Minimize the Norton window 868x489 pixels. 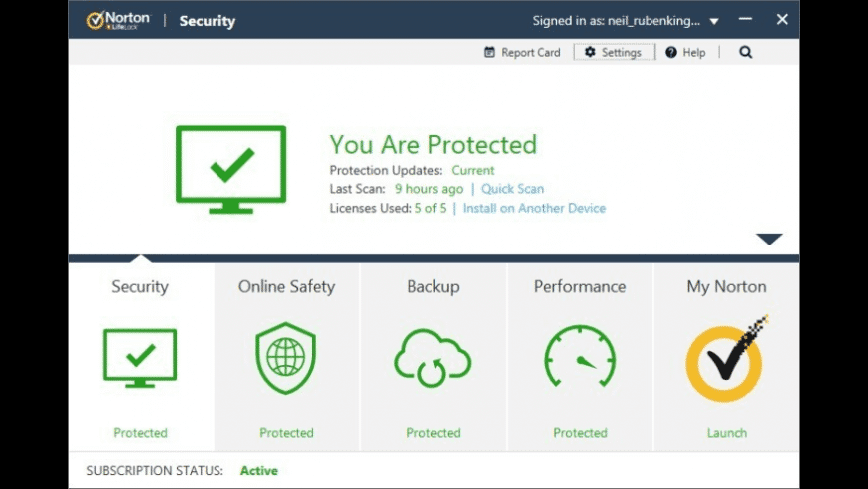click(x=746, y=20)
